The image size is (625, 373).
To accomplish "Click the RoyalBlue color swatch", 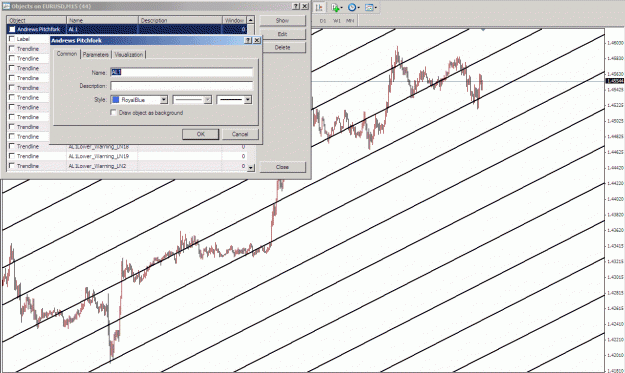I will pos(116,100).
